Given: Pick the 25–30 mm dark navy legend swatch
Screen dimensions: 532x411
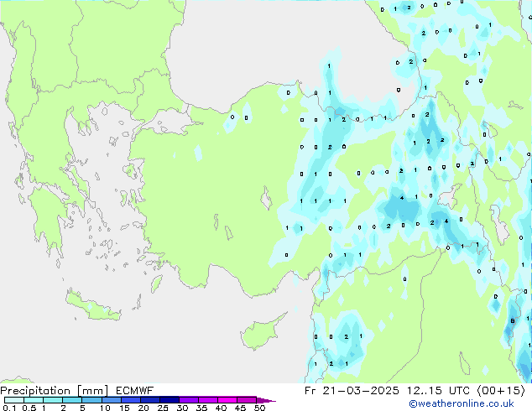Looking at the screenshot, I should tap(169, 400).
